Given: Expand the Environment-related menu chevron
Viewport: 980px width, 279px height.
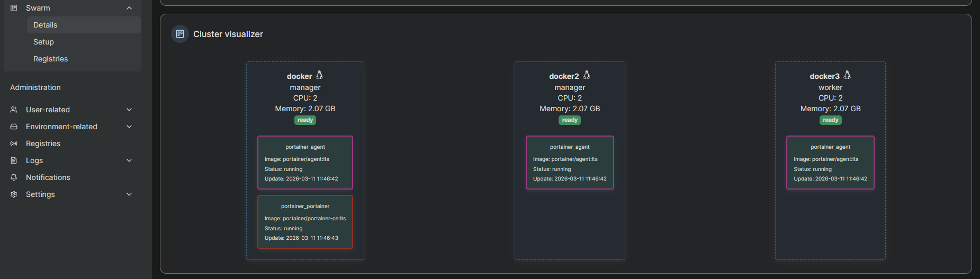Looking at the screenshot, I should click(129, 127).
